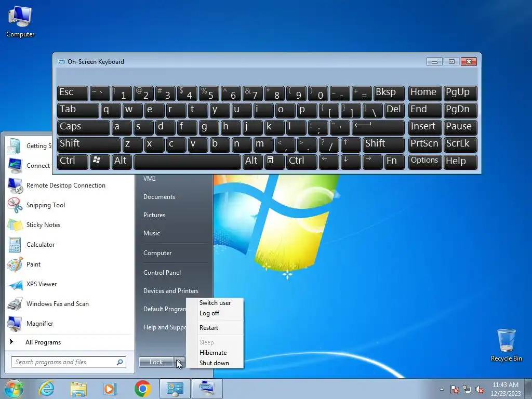Image resolution: width=532 pixels, height=399 pixels.
Task: Click the Windows logo key on keyboard
Action: point(100,162)
